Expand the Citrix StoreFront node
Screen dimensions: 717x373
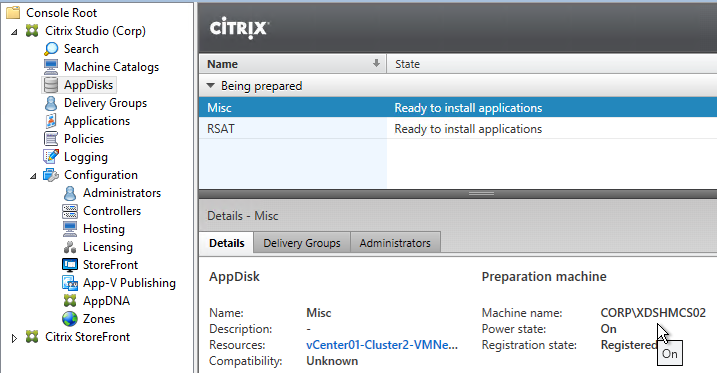point(14,338)
